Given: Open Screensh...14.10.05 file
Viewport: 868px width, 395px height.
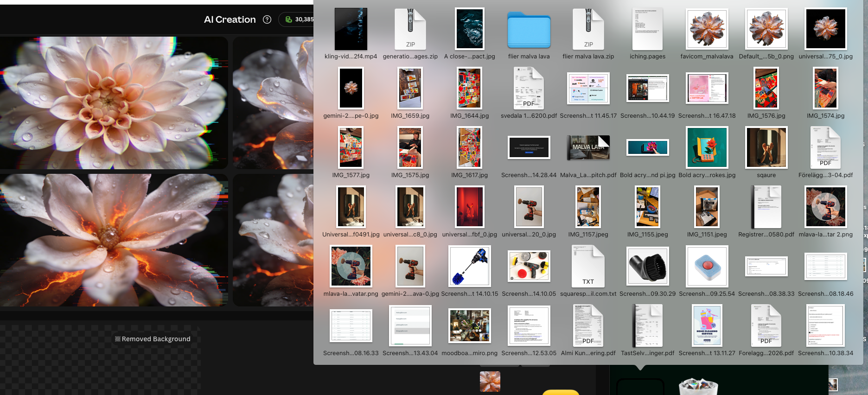Looking at the screenshot, I should point(529,266).
